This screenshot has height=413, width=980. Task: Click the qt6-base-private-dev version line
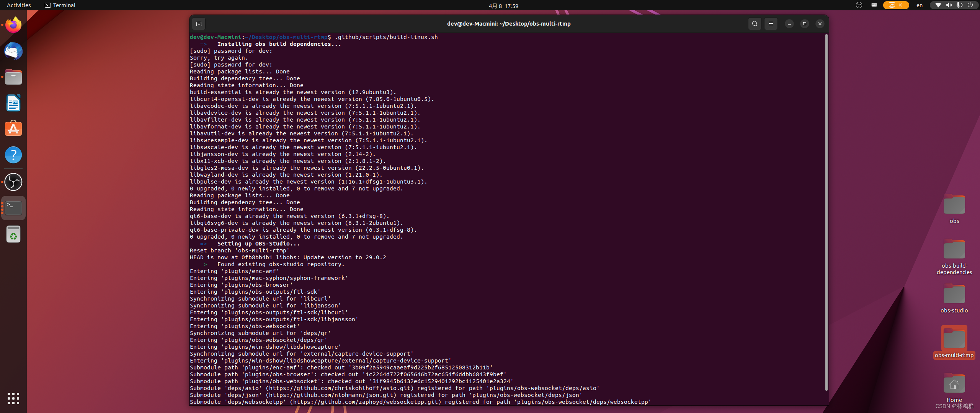point(303,230)
